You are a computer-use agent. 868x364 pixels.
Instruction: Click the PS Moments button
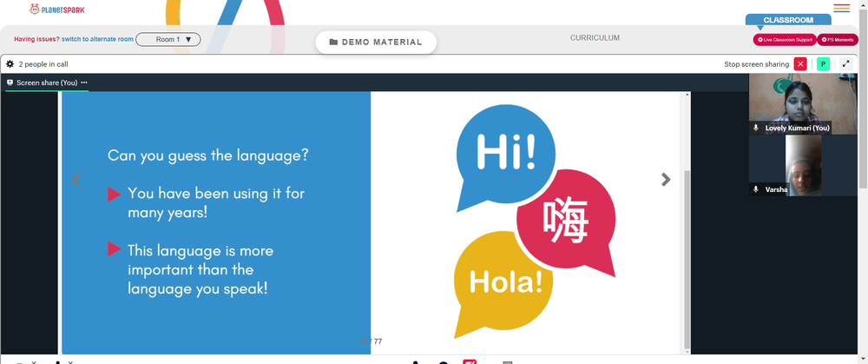point(838,40)
